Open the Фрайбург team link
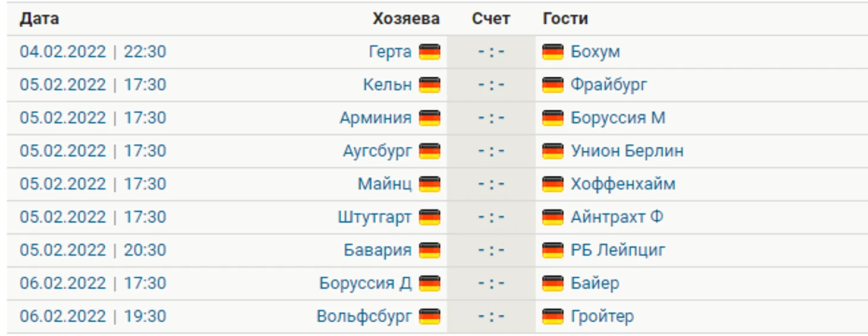The width and height of the screenshot is (868, 336). click(609, 85)
